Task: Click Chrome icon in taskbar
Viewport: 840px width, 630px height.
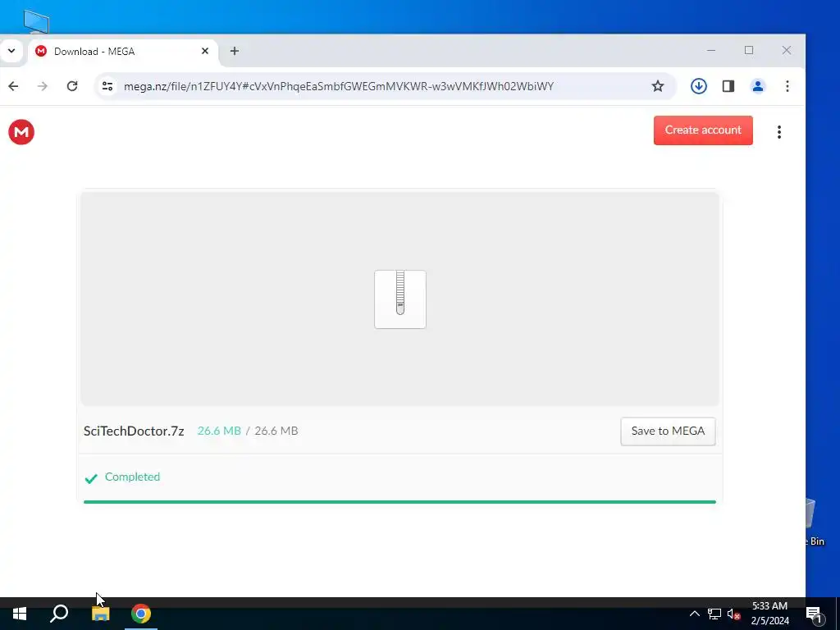Action: (141, 614)
